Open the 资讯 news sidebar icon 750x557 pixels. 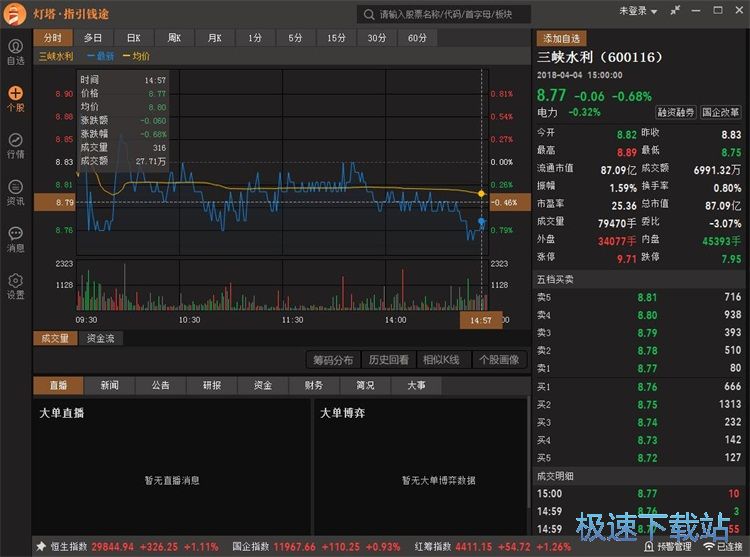[x=15, y=191]
